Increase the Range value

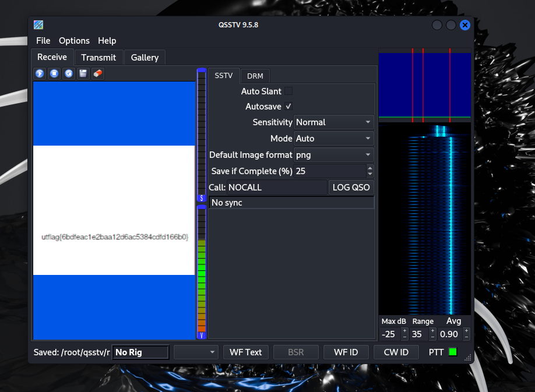coord(432,331)
